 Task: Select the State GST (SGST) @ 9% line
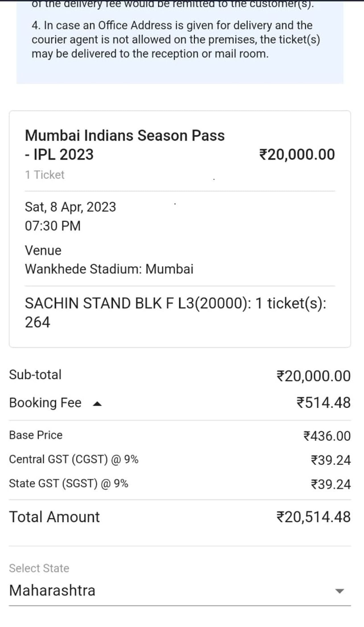point(69,483)
